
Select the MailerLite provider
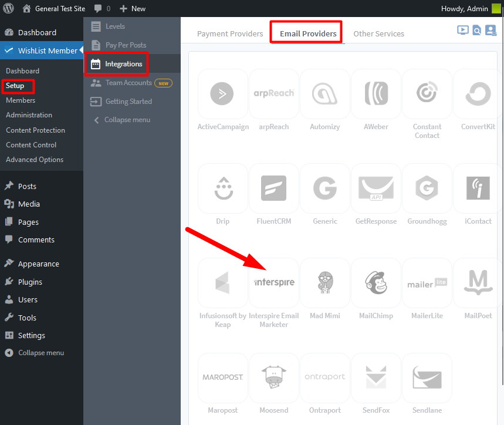point(427,283)
